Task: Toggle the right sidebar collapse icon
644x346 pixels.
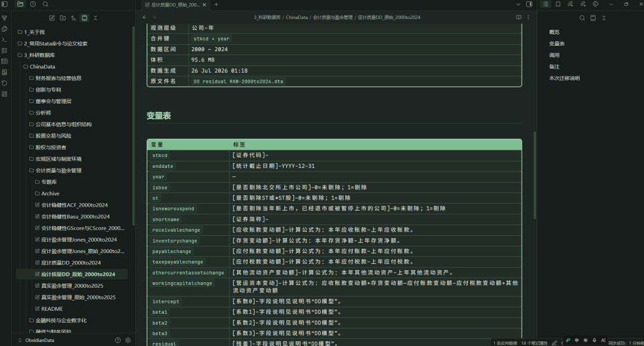Action: coord(530,4)
